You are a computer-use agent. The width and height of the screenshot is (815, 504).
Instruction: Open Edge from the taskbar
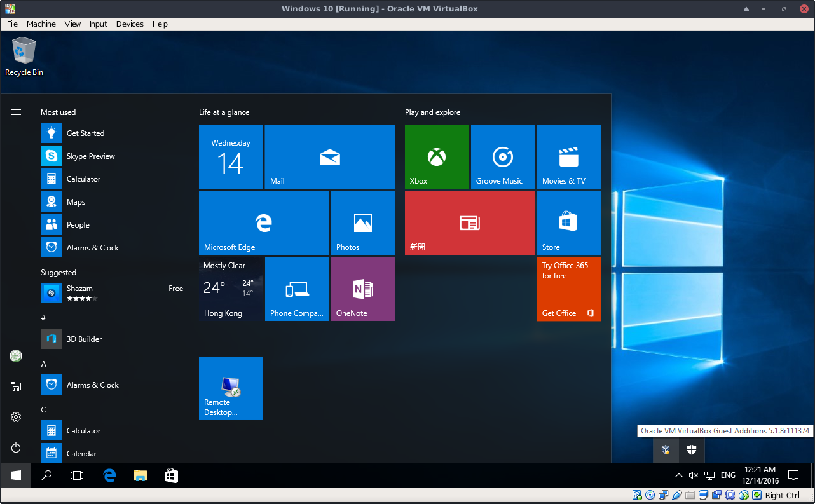[x=109, y=475]
